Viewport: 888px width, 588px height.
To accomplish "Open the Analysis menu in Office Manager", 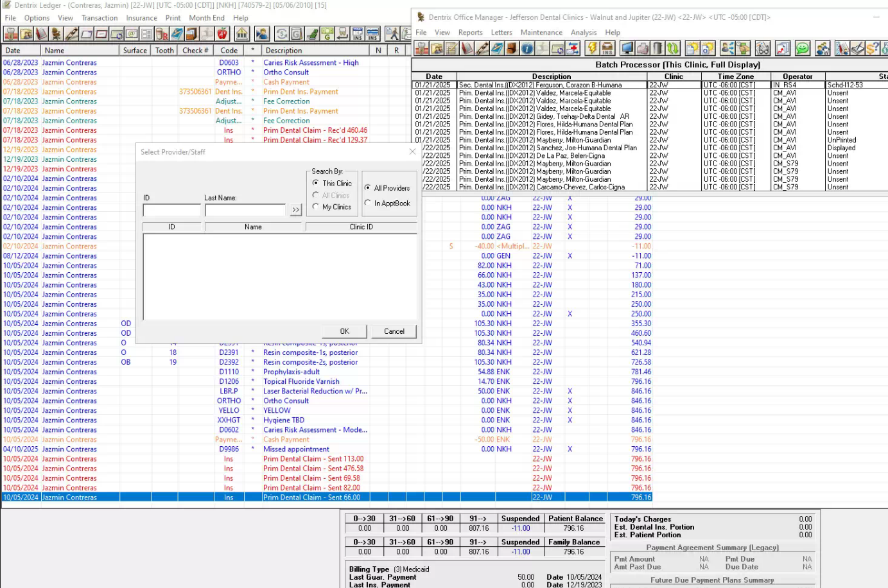I will pos(584,32).
